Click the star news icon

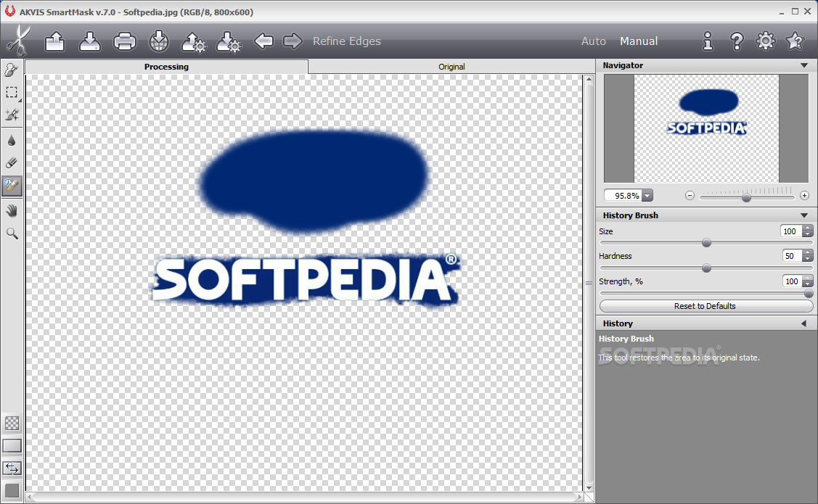click(x=795, y=41)
